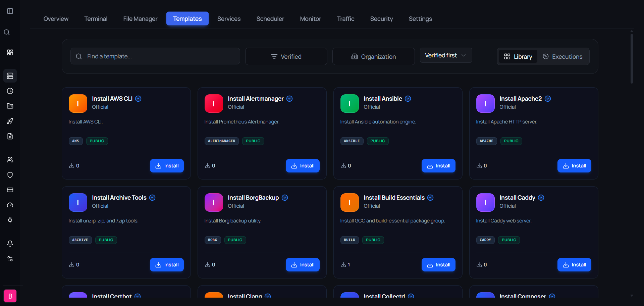This screenshot has width=644, height=306.
Task: Click the purple Install Caddy thumbnail
Action: [x=485, y=202]
